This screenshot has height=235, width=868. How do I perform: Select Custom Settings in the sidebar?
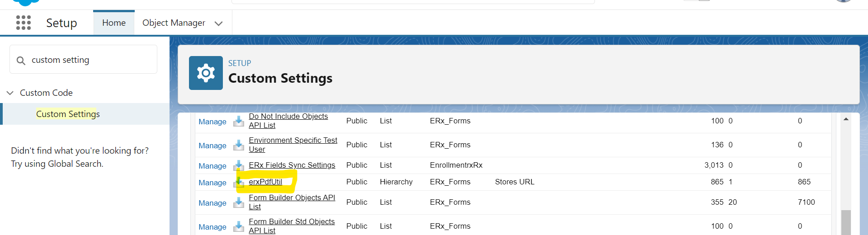[68, 114]
